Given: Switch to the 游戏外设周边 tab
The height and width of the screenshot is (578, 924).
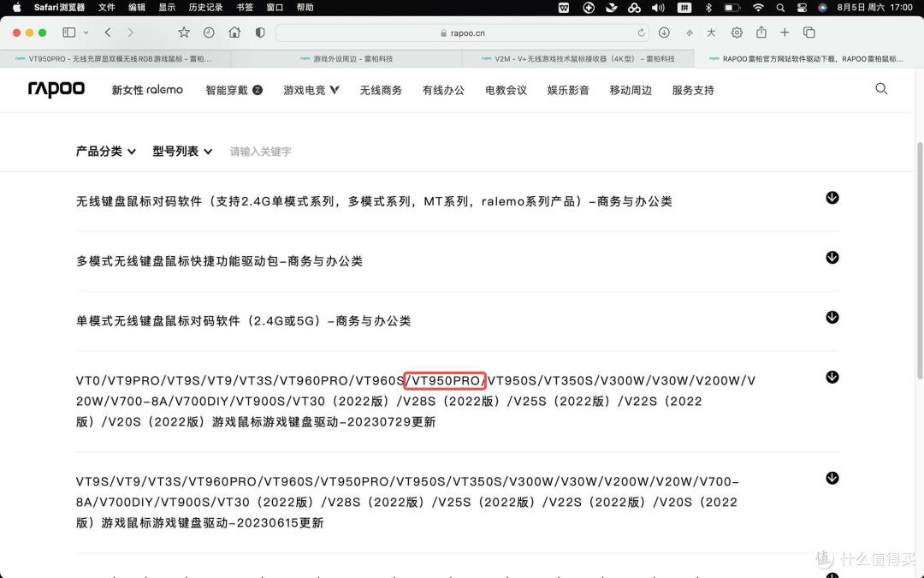Looking at the screenshot, I should [346, 58].
